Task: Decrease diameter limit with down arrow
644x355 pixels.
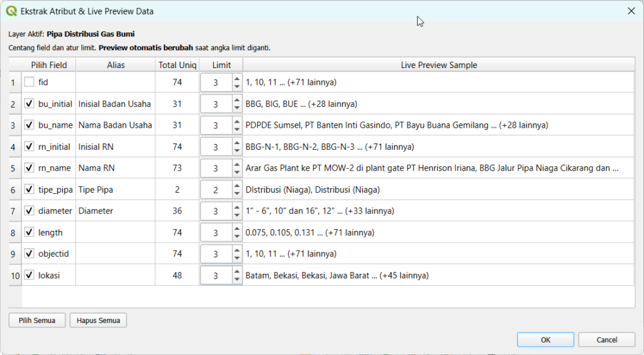Action: click(x=236, y=215)
